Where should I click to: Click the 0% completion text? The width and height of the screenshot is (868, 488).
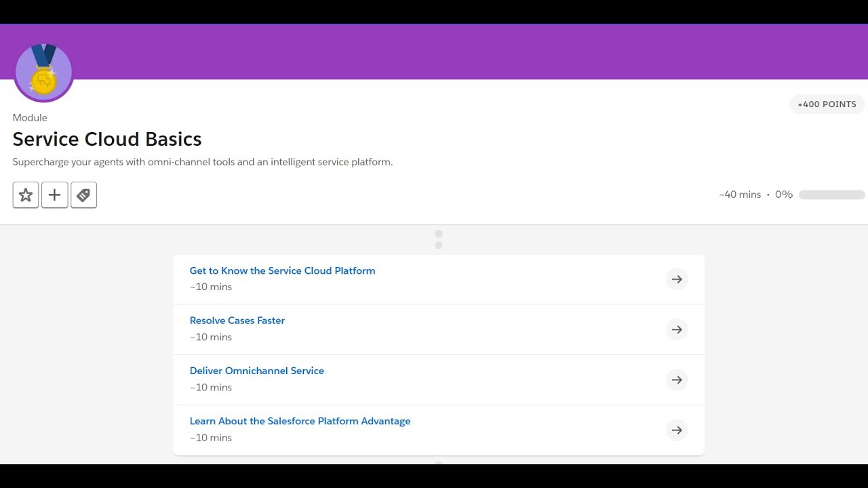coord(784,195)
